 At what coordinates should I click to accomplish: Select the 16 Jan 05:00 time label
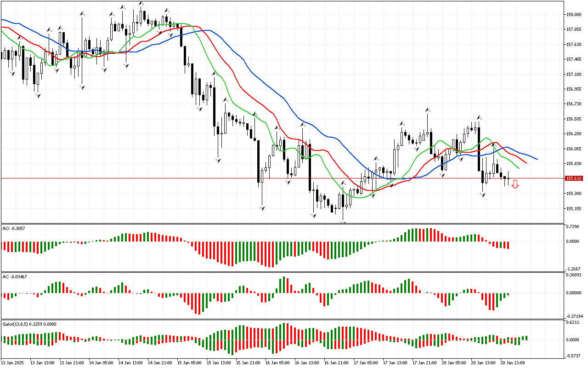[277, 363]
